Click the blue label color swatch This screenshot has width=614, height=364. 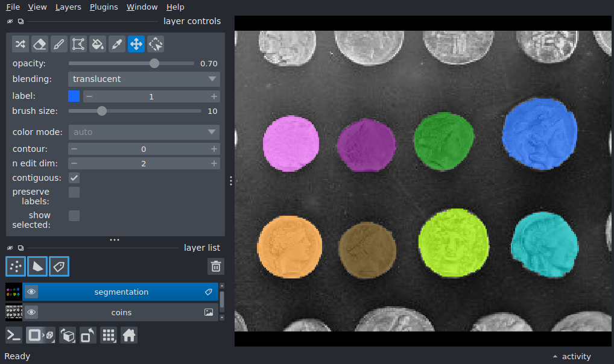(x=74, y=96)
